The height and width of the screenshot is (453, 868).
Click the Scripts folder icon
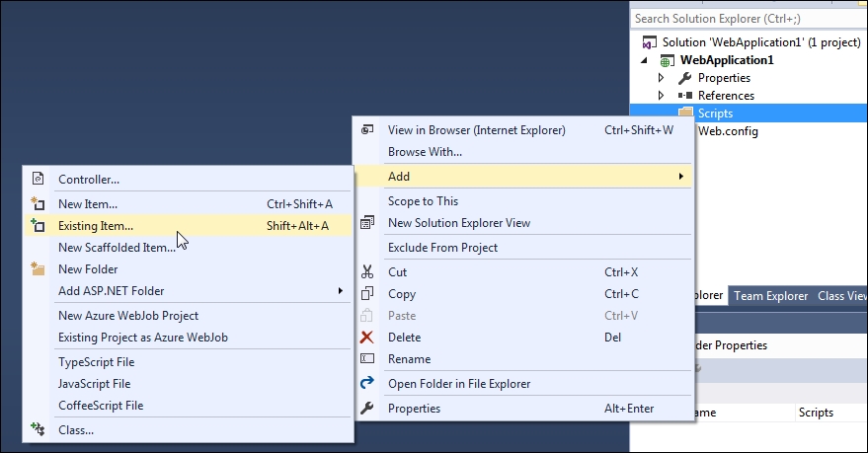coord(685,113)
